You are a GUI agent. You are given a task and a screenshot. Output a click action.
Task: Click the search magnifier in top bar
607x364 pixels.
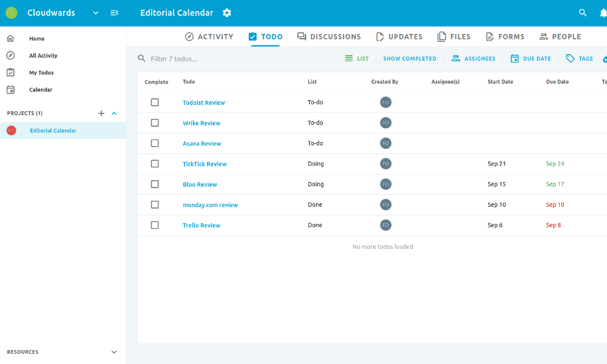[x=583, y=13]
